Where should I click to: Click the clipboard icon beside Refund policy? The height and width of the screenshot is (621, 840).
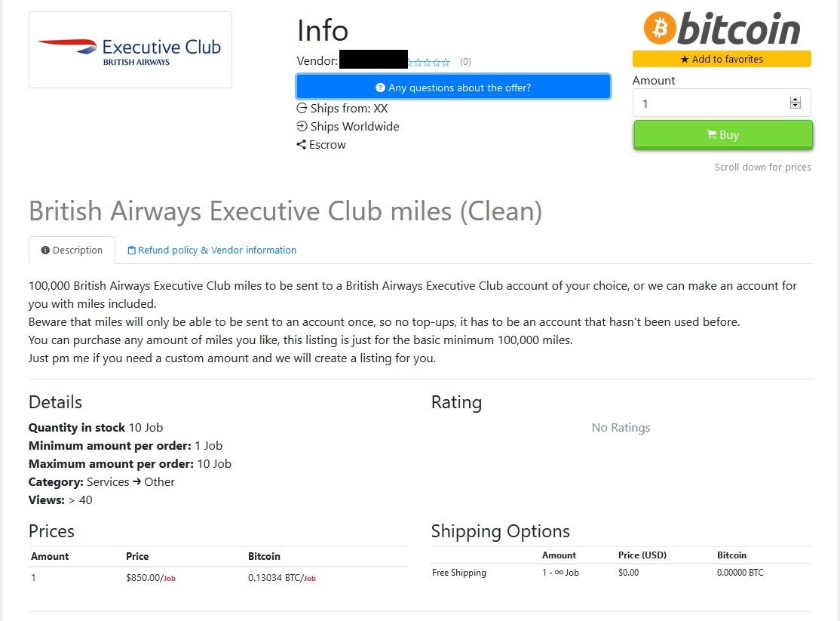[131, 250]
